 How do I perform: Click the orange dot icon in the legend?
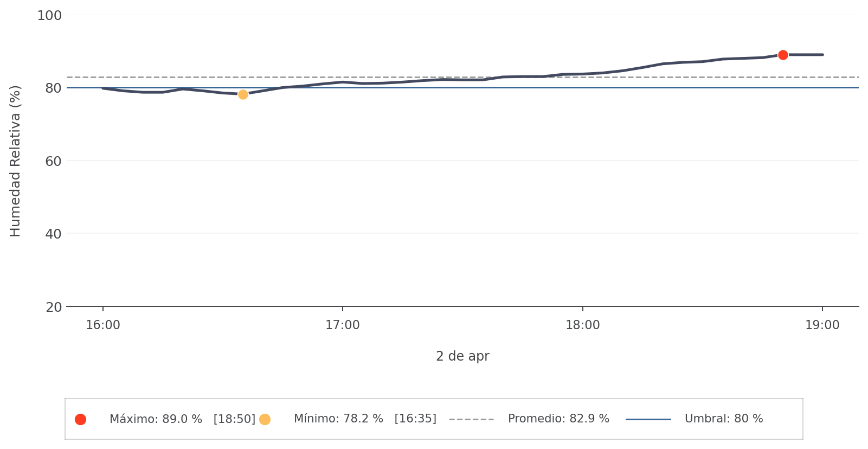coord(265,419)
